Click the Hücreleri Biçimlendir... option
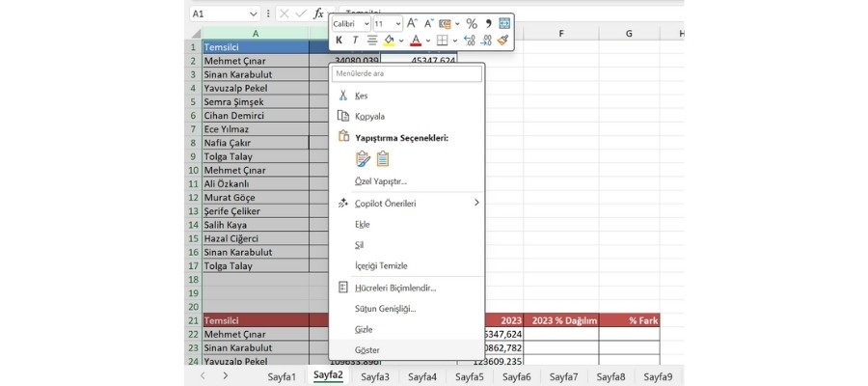Image resolution: width=868 pixels, height=386 pixels. [x=394, y=288]
